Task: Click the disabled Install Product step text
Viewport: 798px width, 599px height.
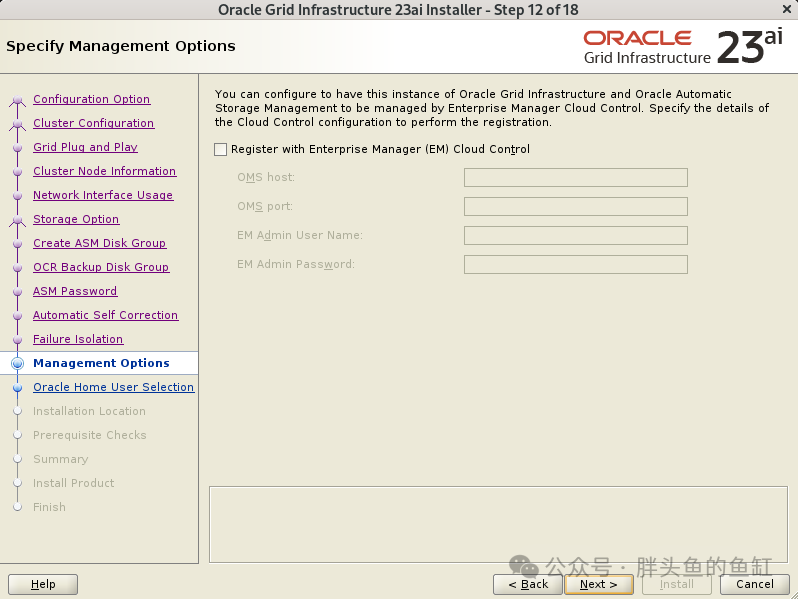Action: [x=74, y=483]
